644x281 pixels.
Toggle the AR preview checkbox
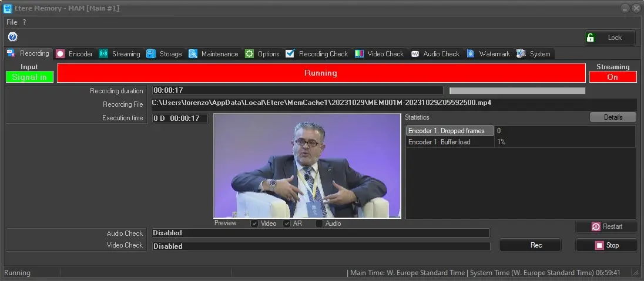pyautogui.click(x=287, y=224)
